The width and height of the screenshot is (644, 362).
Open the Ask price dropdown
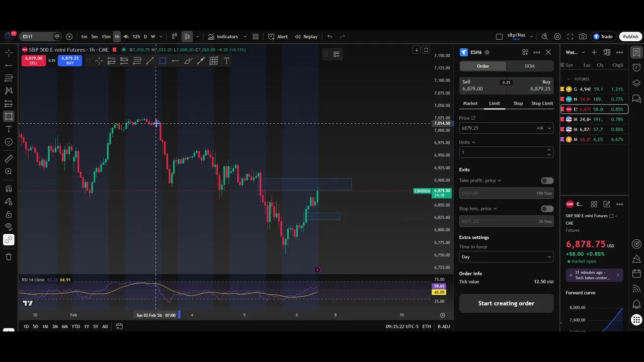[544, 128]
